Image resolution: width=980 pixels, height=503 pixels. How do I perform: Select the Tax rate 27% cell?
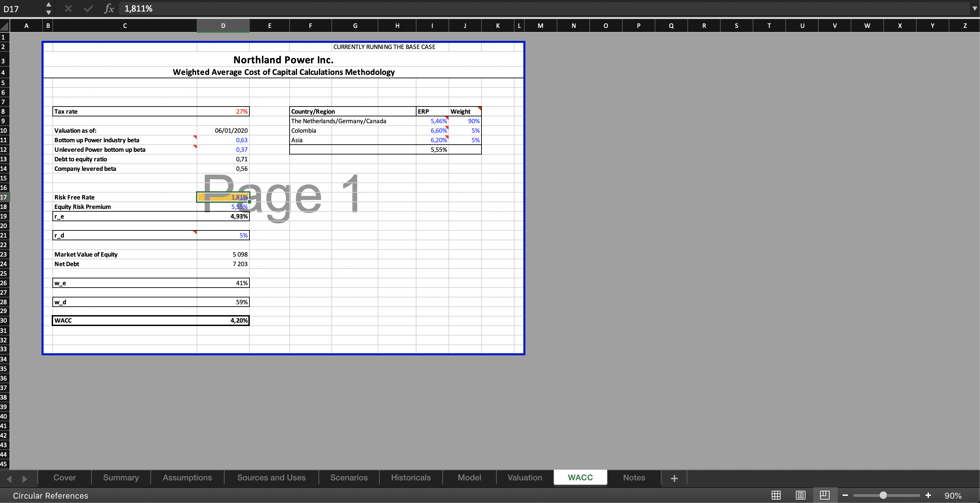(x=223, y=112)
